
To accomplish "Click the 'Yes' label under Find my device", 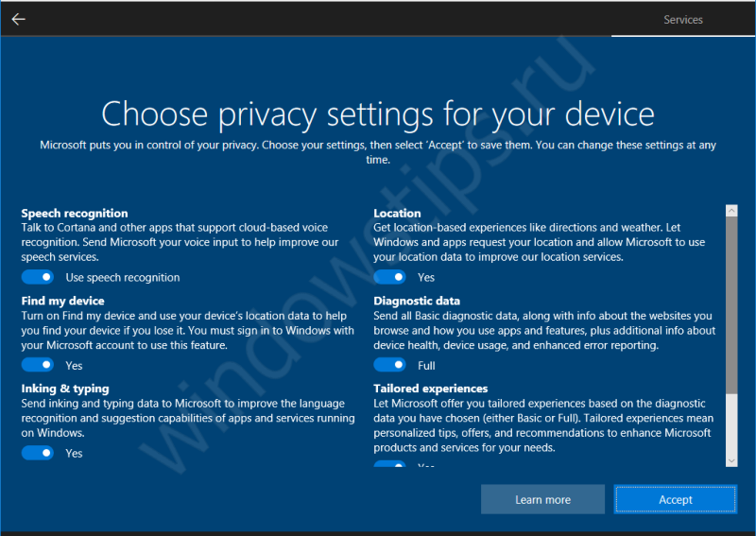I will click(74, 366).
